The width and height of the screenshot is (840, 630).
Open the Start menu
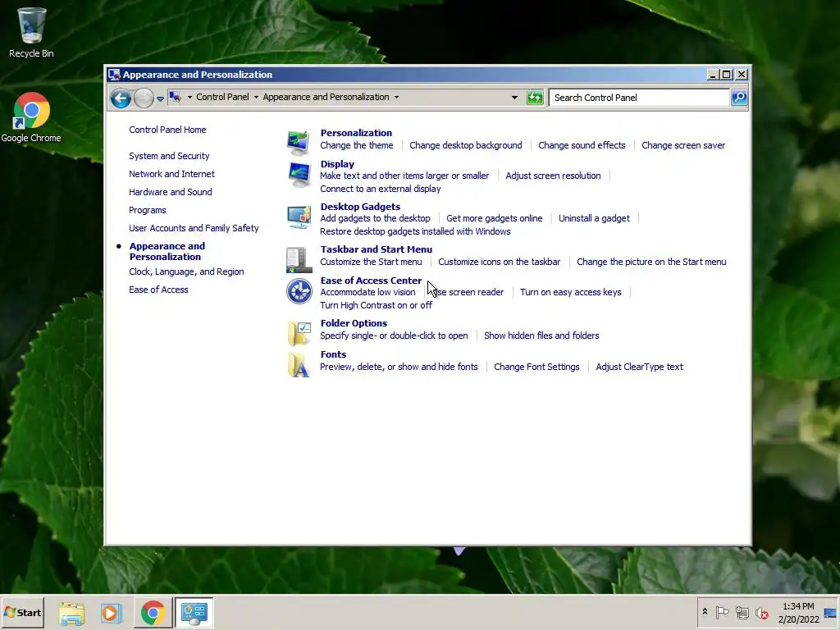click(x=22, y=612)
